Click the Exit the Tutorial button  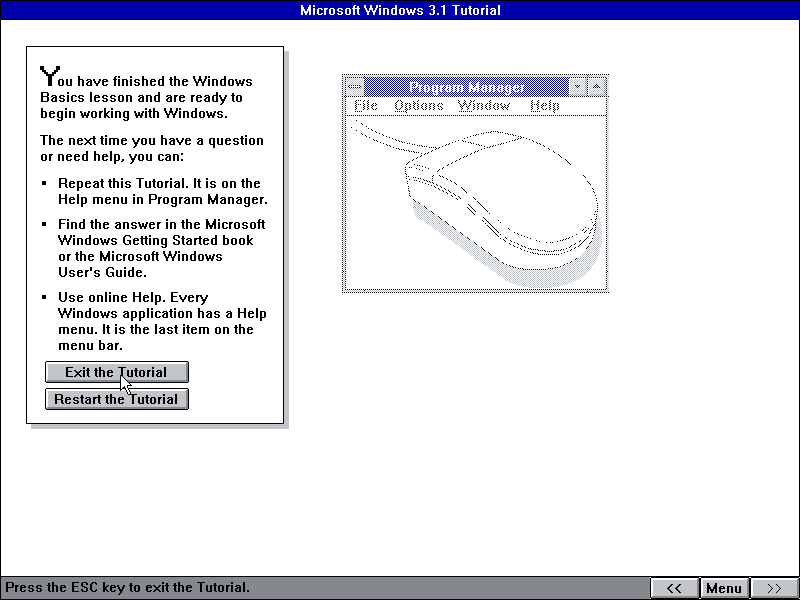117,372
